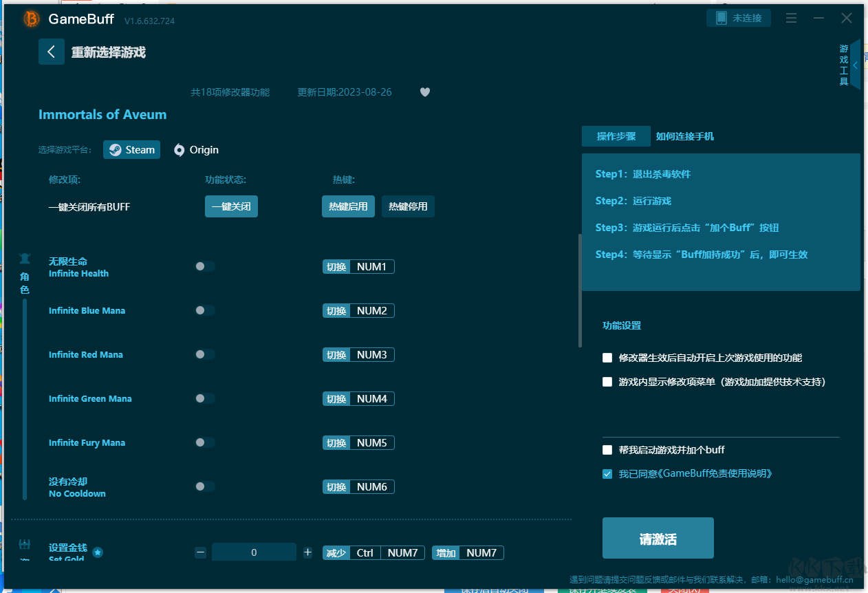The height and width of the screenshot is (593, 868).
Task: Toggle 无限生命 Infinite Health switch
Action: pyautogui.click(x=204, y=266)
